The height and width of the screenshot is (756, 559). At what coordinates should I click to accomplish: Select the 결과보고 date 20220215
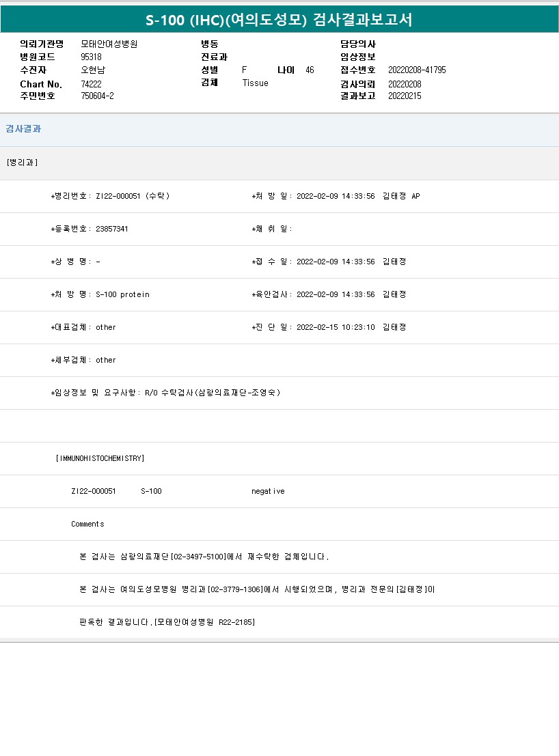(x=405, y=96)
